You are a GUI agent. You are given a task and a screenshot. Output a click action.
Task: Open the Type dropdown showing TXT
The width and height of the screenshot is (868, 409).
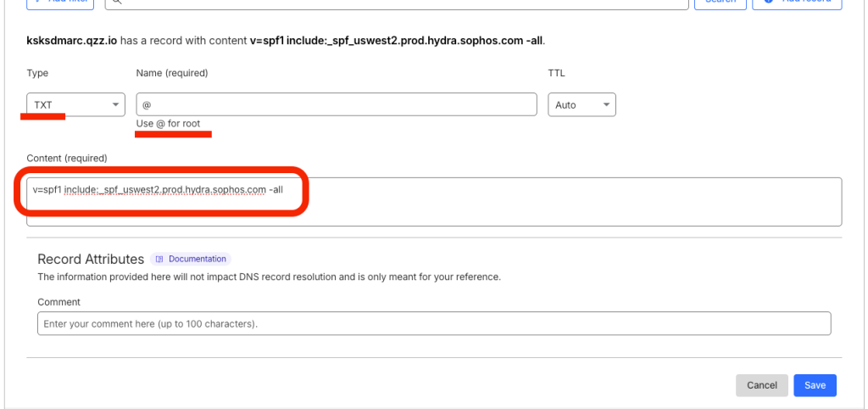[75, 104]
